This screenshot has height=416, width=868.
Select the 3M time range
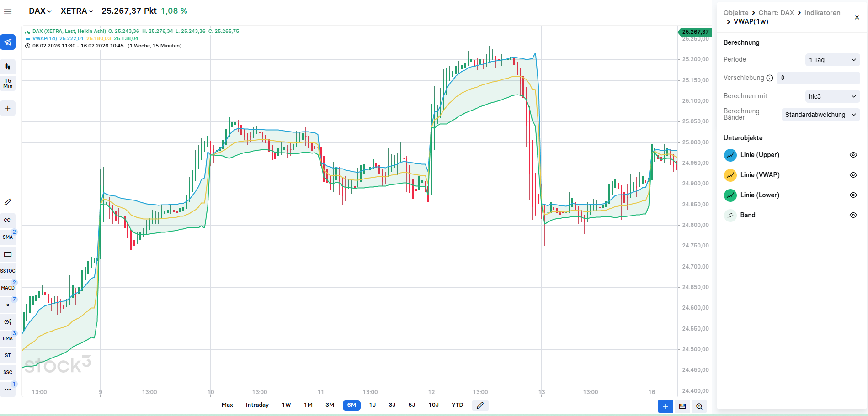[x=330, y=405]
